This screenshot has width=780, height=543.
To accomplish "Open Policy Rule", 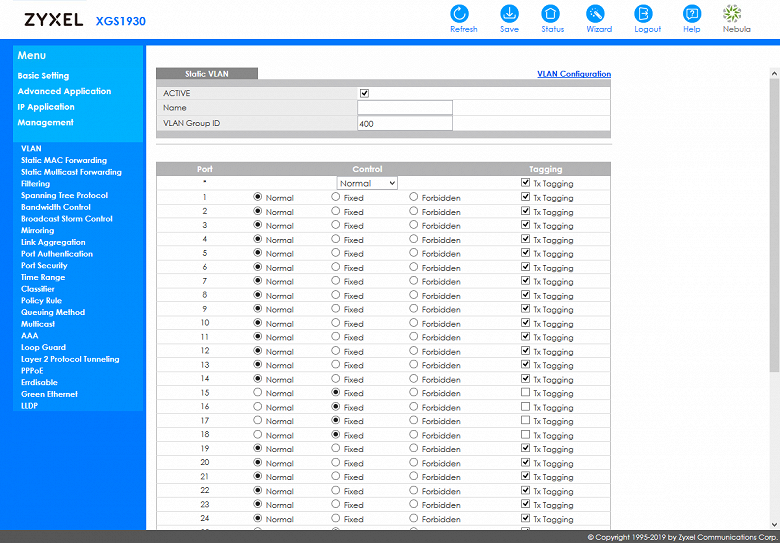I will tap(41, 300).
